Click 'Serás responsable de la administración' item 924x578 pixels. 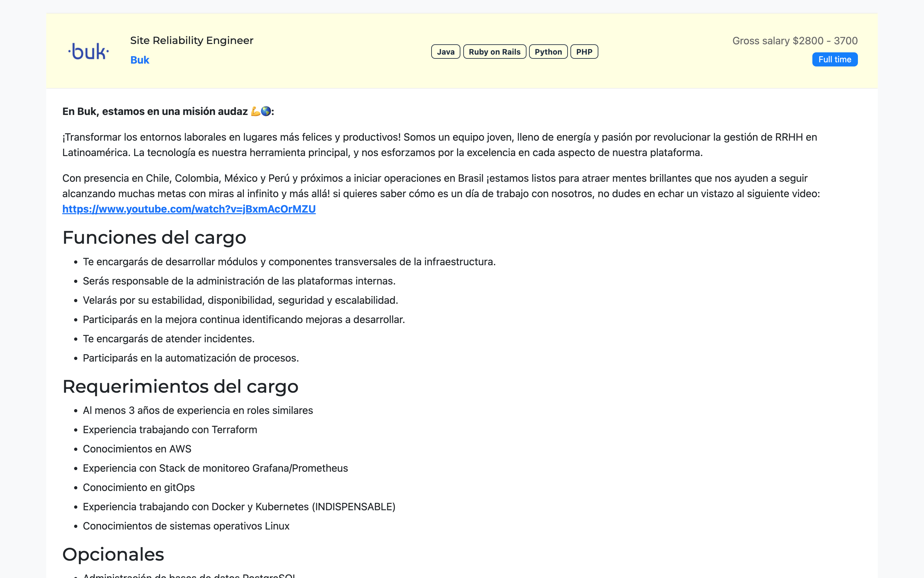point(239,281)
